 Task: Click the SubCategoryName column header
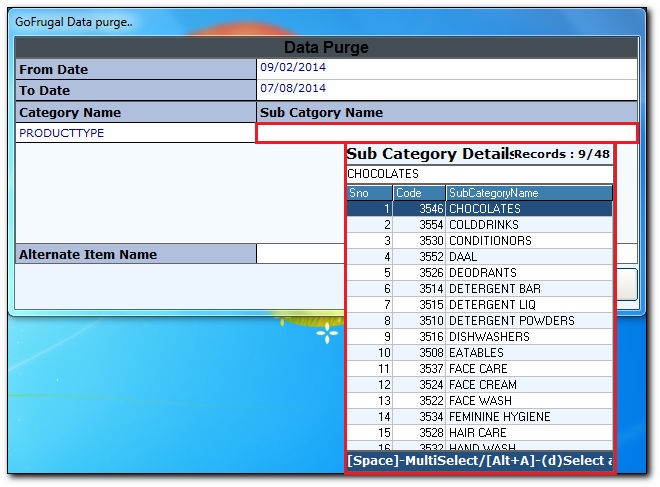click(x=528, y=193)
